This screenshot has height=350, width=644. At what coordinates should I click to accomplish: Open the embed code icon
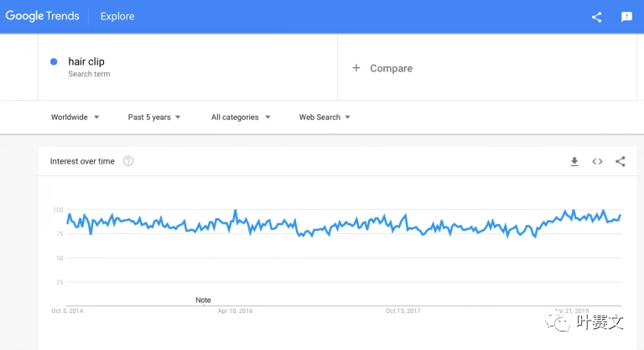click(x=597, y=161)
